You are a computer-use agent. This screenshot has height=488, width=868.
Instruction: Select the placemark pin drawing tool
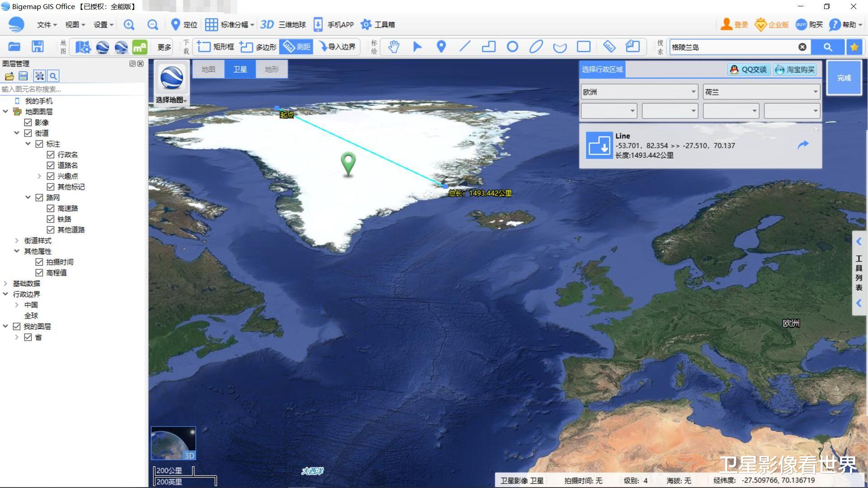[x=441, y=47]
